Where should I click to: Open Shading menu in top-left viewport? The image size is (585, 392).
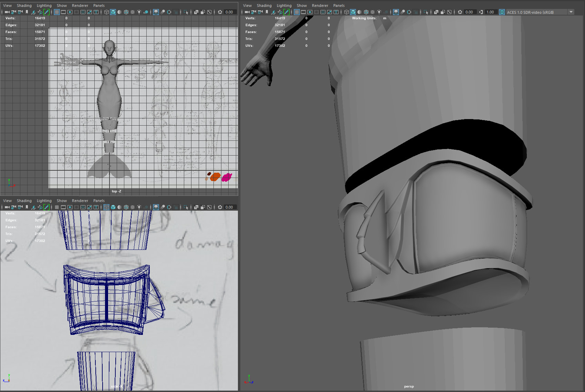24,6
